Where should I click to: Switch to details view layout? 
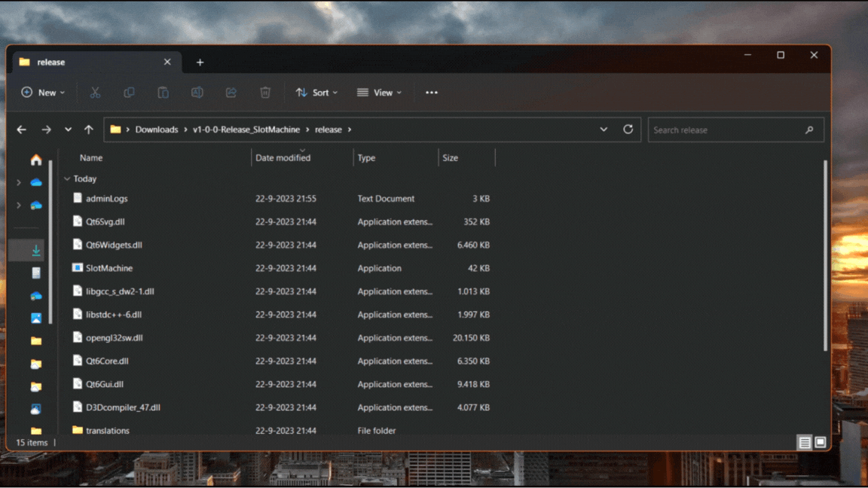(805, 443)
